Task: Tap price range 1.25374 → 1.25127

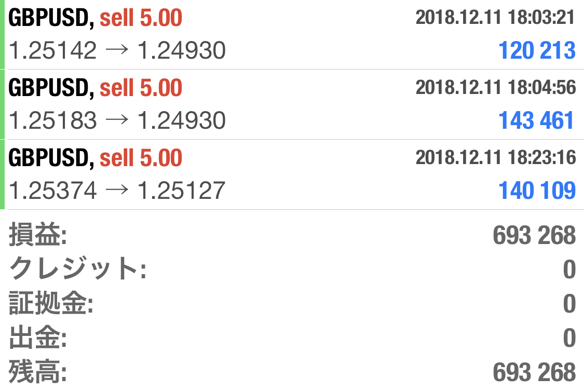Action: [x=117, y=191]
